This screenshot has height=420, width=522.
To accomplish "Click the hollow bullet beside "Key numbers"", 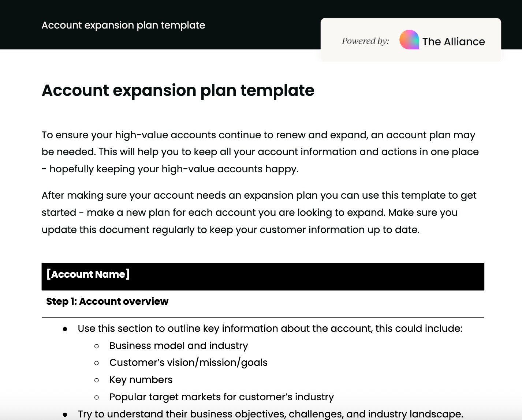I will click(97, 380).
